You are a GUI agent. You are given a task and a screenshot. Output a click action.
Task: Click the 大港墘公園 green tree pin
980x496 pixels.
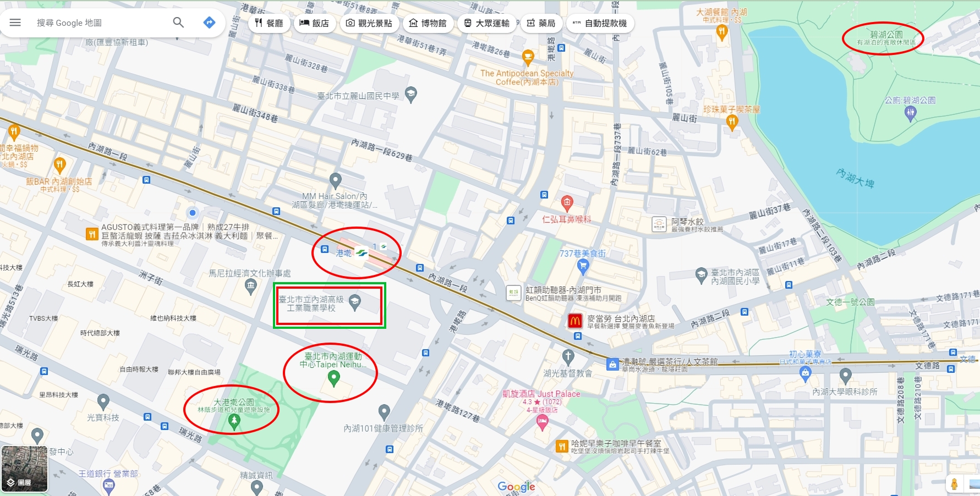tap(234, 422)
